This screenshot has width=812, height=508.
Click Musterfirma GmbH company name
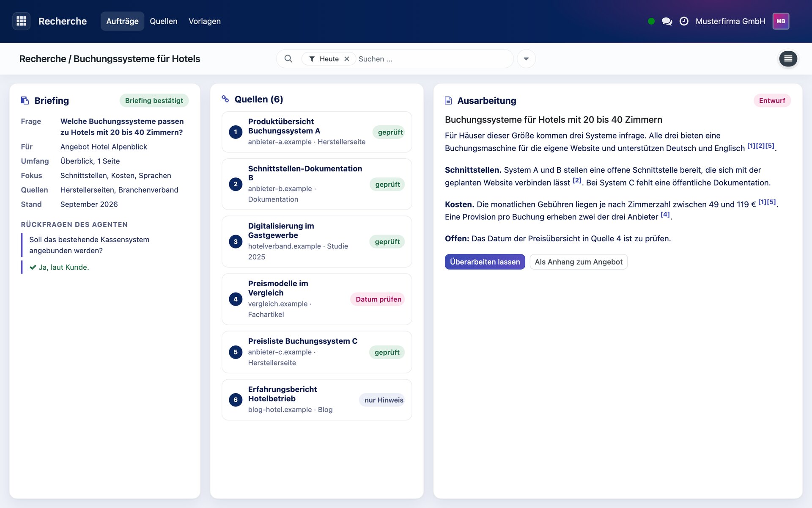730,21
